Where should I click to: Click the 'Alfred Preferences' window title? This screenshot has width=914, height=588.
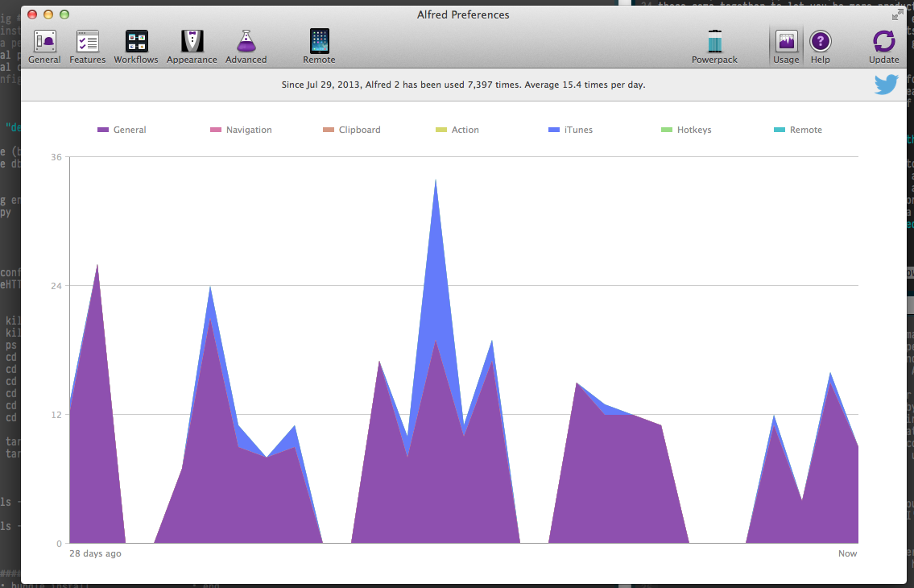463,14
